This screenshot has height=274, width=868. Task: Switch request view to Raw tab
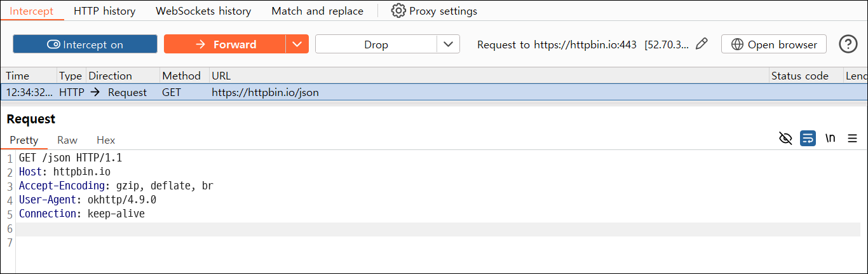click(x=67, y=140)
